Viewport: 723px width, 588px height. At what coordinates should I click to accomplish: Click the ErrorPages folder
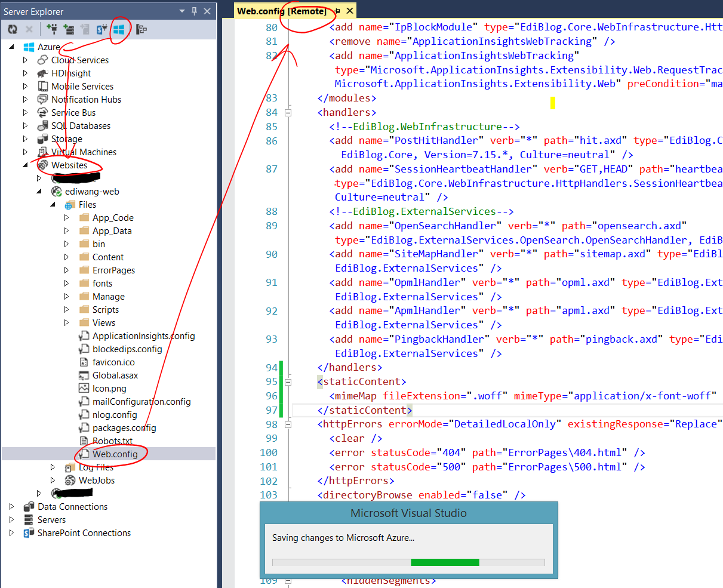pos(113,270)
